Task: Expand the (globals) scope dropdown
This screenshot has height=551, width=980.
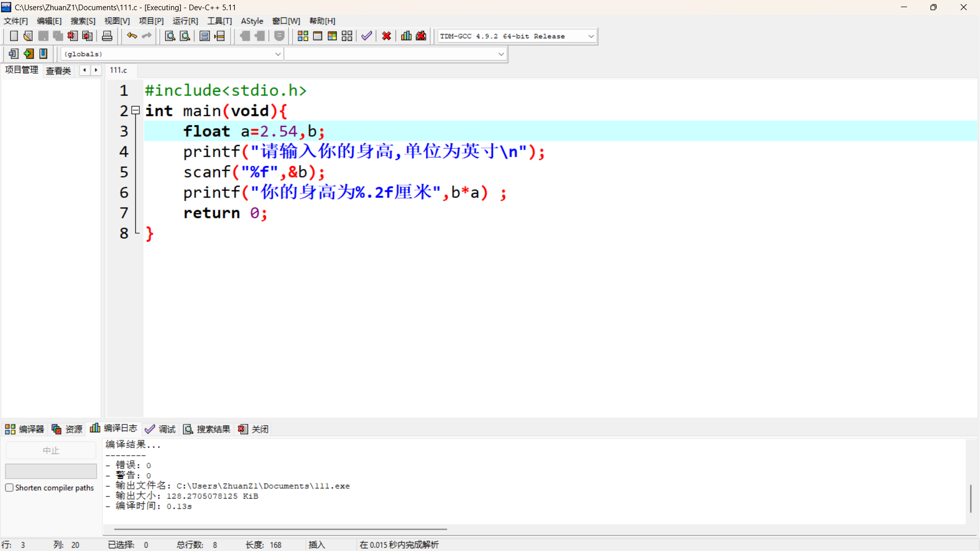Action: [278, 54]
